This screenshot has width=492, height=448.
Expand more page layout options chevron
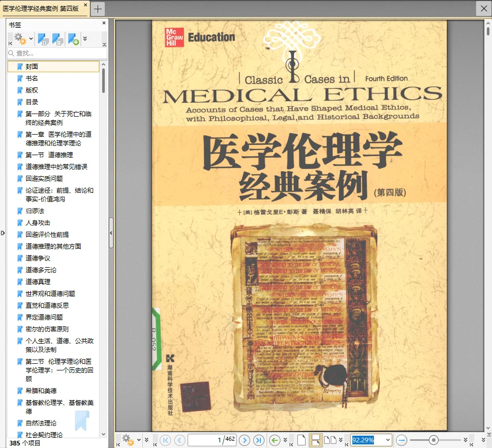pos(341,440)
